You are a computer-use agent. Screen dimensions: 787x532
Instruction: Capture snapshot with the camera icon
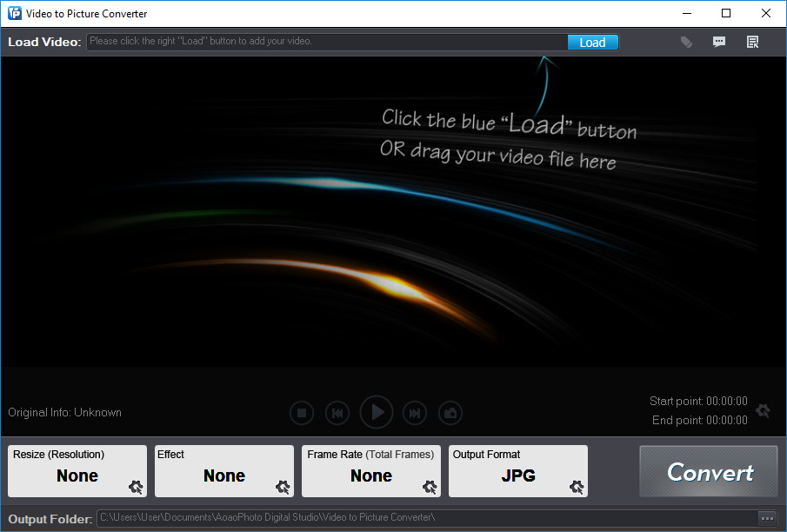450,413
